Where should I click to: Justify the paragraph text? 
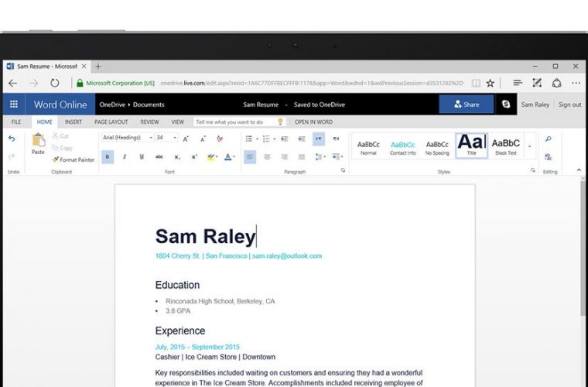point(302,157)
